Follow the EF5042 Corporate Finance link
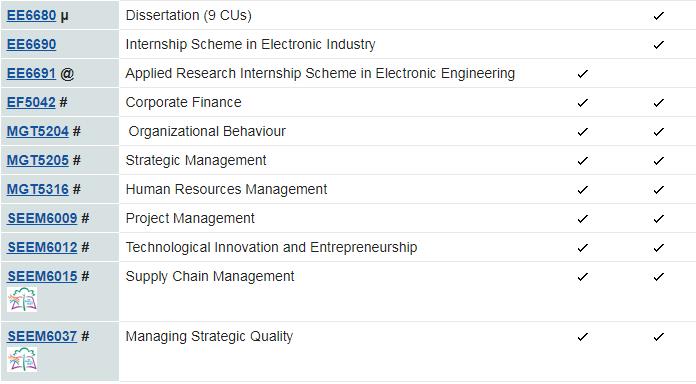The image size is (696, 384). tap(31, 103)
